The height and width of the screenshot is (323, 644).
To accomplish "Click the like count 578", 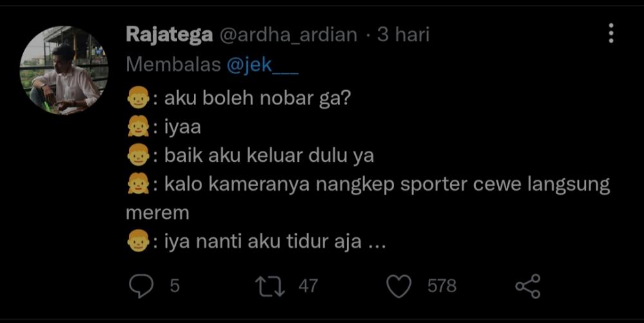I will click(442, 286).
